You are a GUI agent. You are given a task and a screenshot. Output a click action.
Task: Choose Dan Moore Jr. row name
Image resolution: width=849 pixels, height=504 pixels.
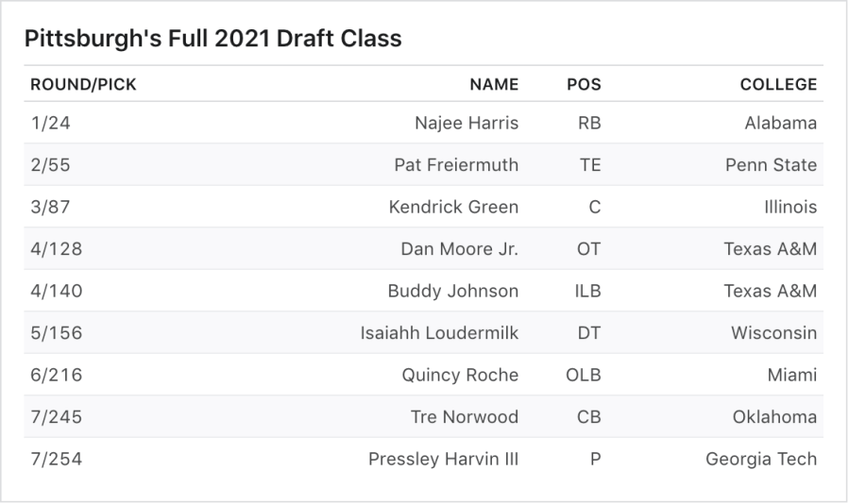pyautogui.click(x=459, y=249)
